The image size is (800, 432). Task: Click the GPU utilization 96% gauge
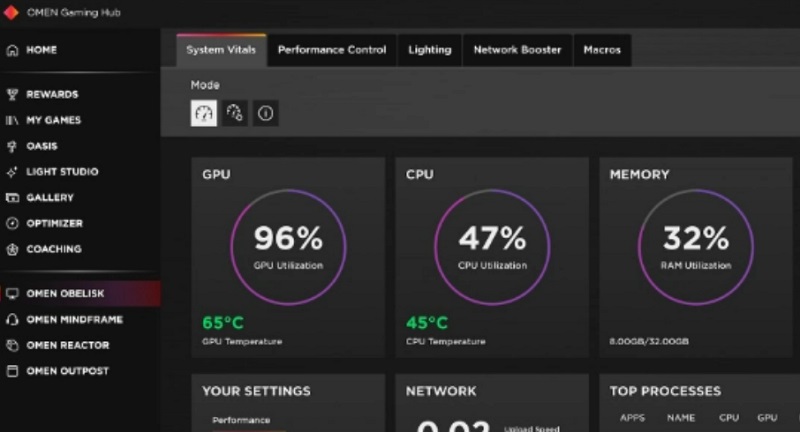tap(288, 247)
